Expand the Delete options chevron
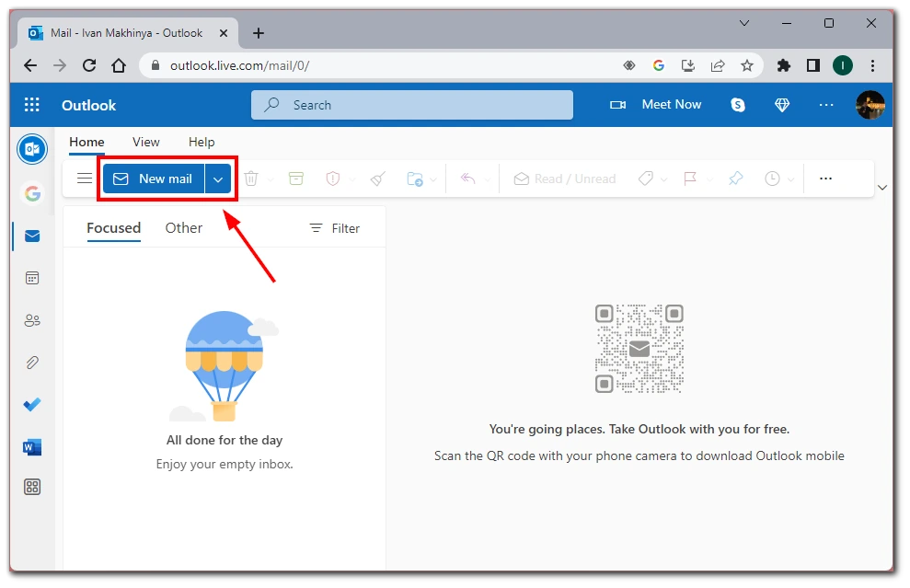The image size is (910, 588). (x=270, y=179)
